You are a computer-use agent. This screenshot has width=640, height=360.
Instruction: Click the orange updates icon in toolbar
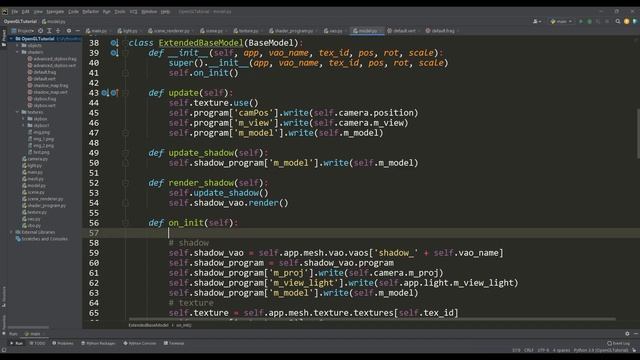tap(627, 21)
